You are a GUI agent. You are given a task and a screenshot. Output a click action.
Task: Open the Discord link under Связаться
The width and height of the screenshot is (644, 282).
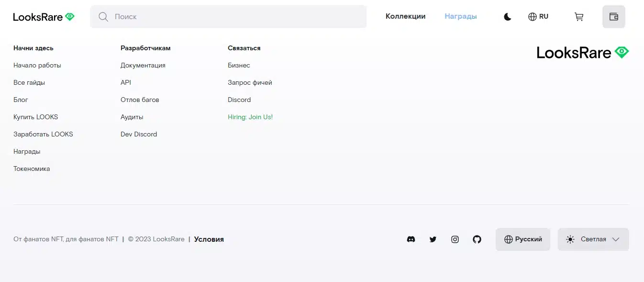(x=239, y=100)
